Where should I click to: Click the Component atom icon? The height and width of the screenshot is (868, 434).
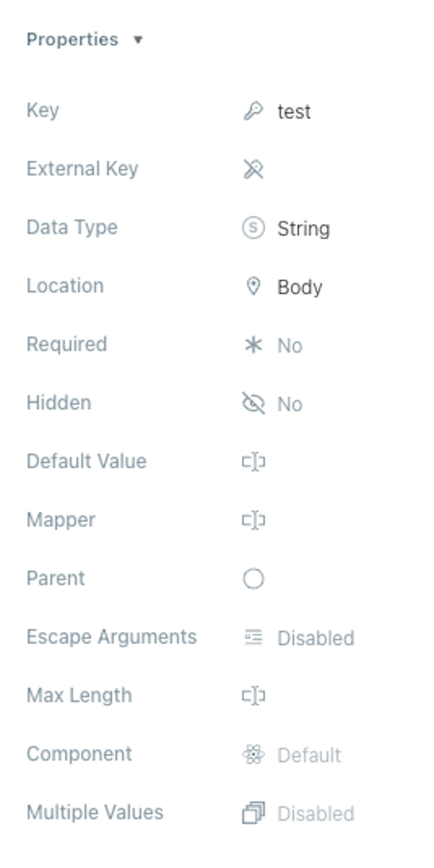(253, 754)
